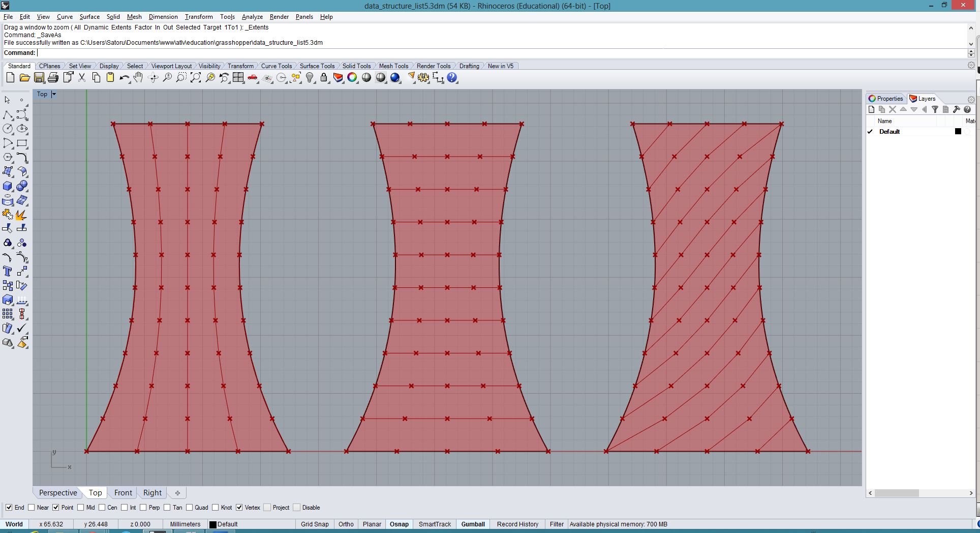This screenshot has width=980, height=533.
Task: Select the Box solid tool
Action: [8, 186]
